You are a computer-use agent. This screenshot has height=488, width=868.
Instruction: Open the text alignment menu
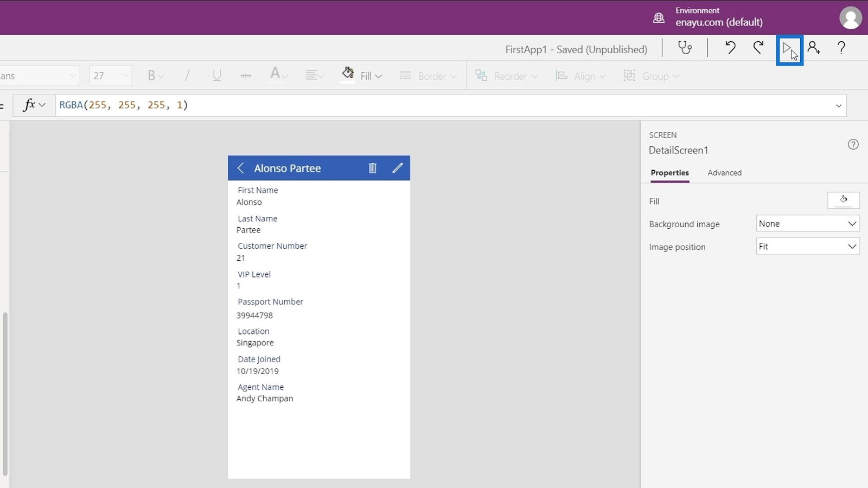pos(314,76)
